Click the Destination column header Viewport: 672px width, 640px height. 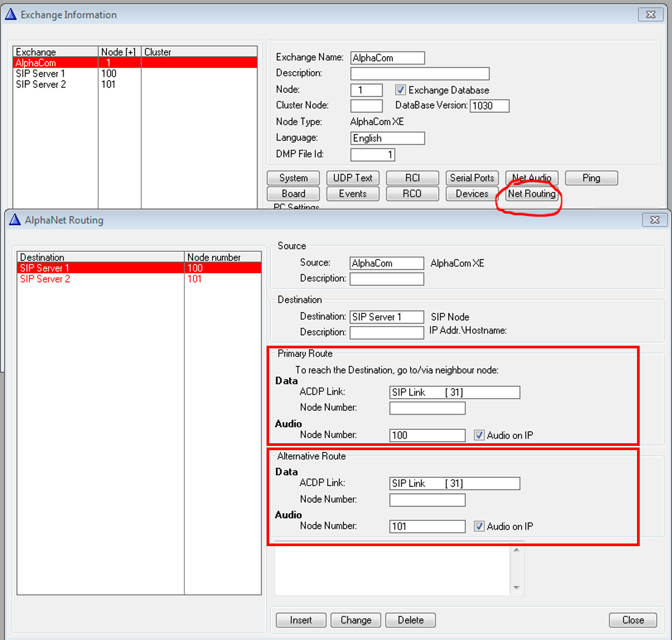(101, 257)
